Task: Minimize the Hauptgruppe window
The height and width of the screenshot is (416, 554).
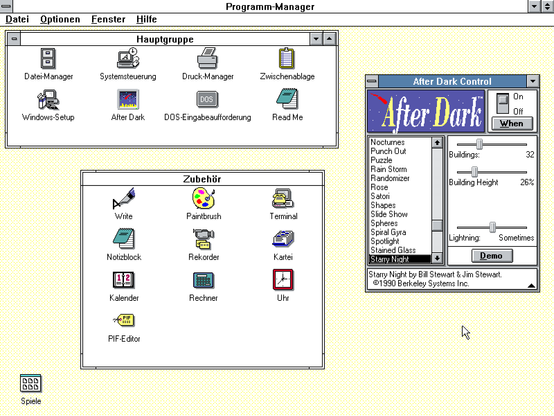Action: 316,39
